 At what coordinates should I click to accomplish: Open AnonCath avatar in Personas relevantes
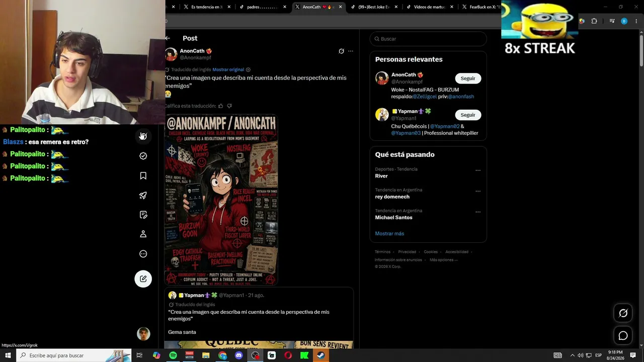click(x=382, y=78)
